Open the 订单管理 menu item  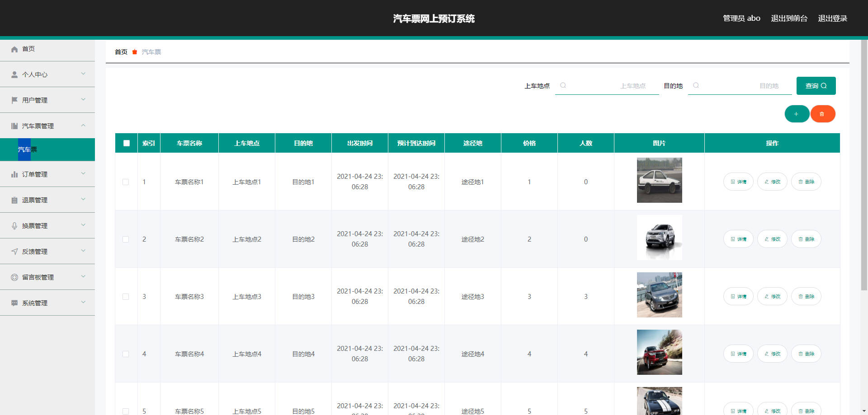[x=47, y=174]
